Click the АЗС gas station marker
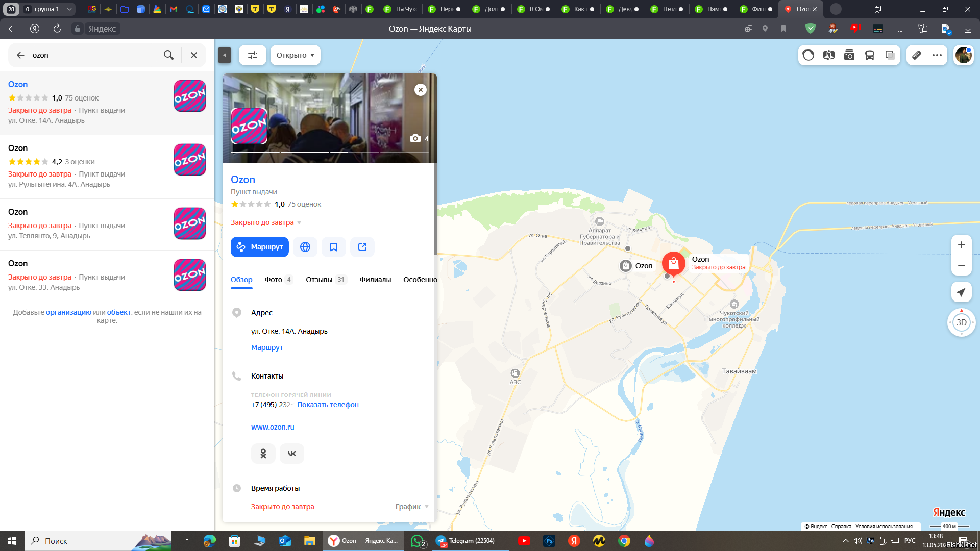980x551 pixels. point(515,373)
